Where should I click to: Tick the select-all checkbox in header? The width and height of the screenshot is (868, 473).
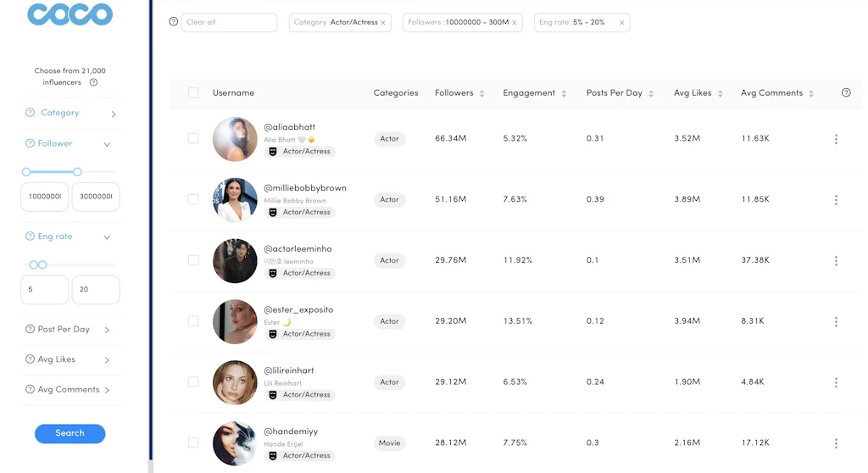point(193,93)
